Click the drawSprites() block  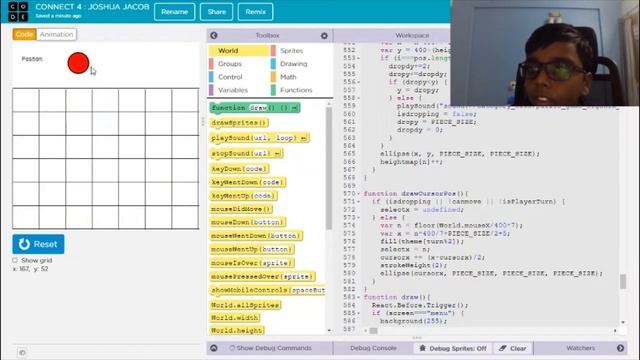[x=240, y=122]
